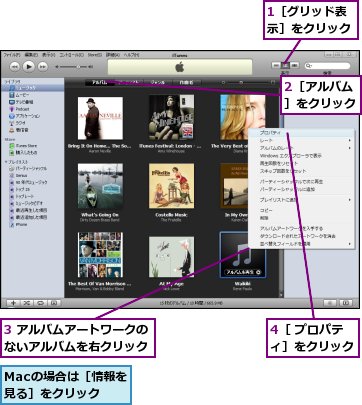Select the 作曲者 tab in grid view
Image resolution: width=362 pixels, height=405 pixels.
point(187,82)
